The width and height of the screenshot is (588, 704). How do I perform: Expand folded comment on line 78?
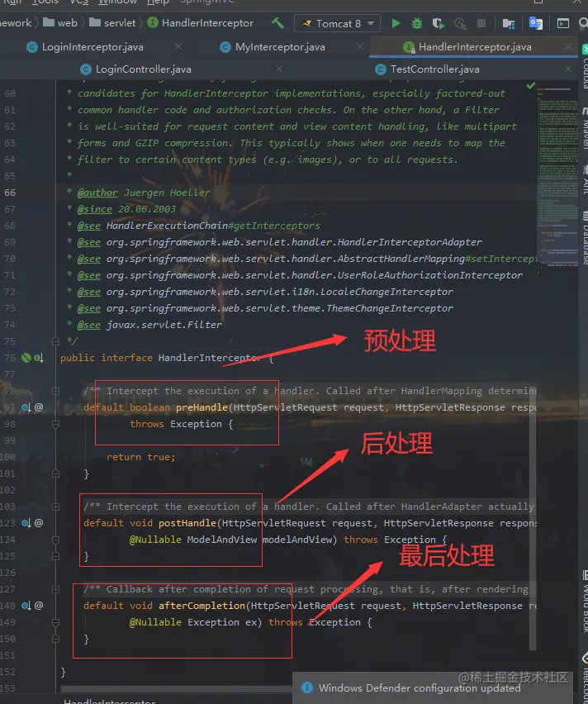[x=55, y=391]
